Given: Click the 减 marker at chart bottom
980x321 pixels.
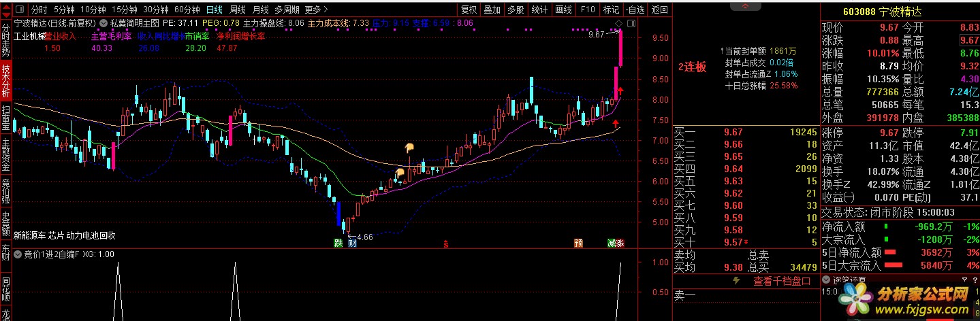Looking at the screenshot, I should 612,243.
